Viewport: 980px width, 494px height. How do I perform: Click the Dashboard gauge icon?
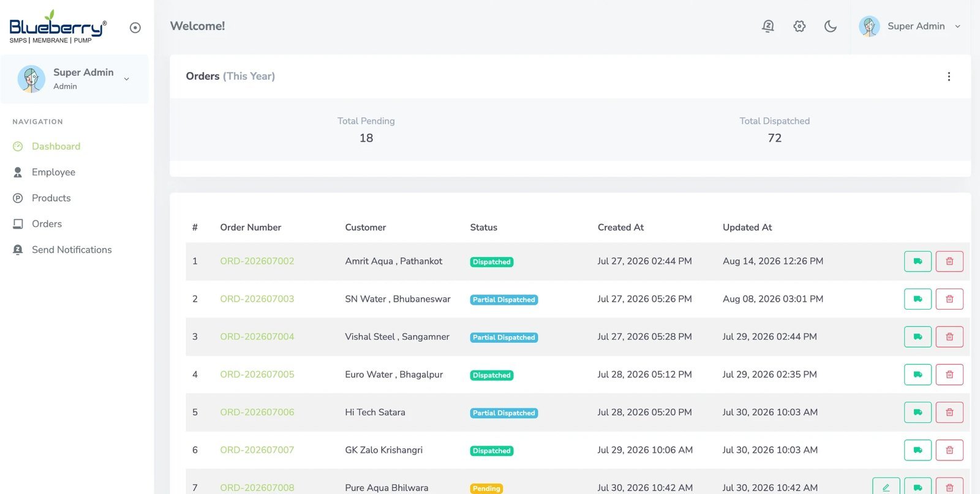[18, 146]
